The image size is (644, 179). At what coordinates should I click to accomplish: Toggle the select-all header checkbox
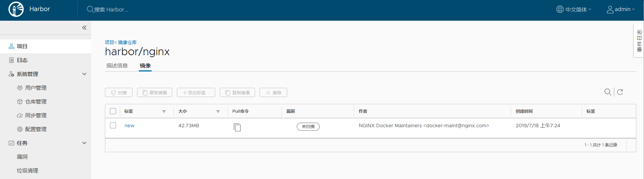[113, 111]
